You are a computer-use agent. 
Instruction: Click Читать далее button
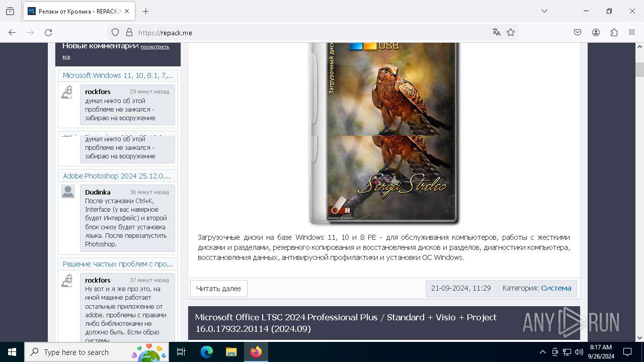click(219, 289)
